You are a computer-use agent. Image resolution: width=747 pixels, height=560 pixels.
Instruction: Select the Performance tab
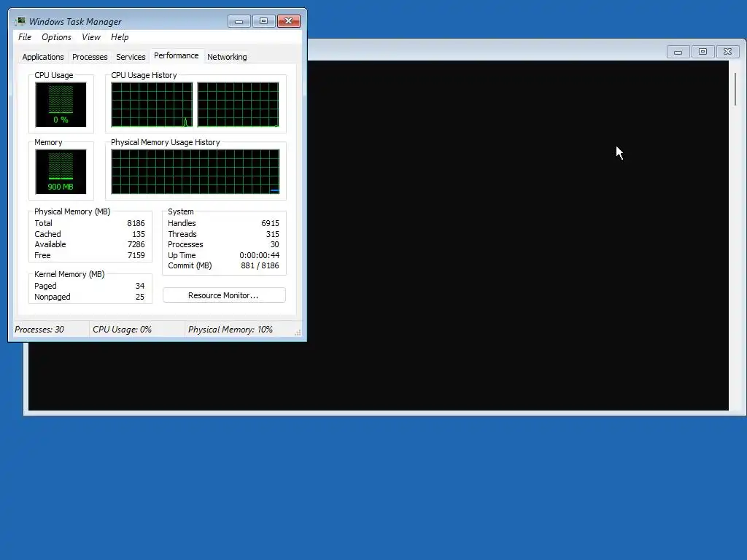point(177,55)
